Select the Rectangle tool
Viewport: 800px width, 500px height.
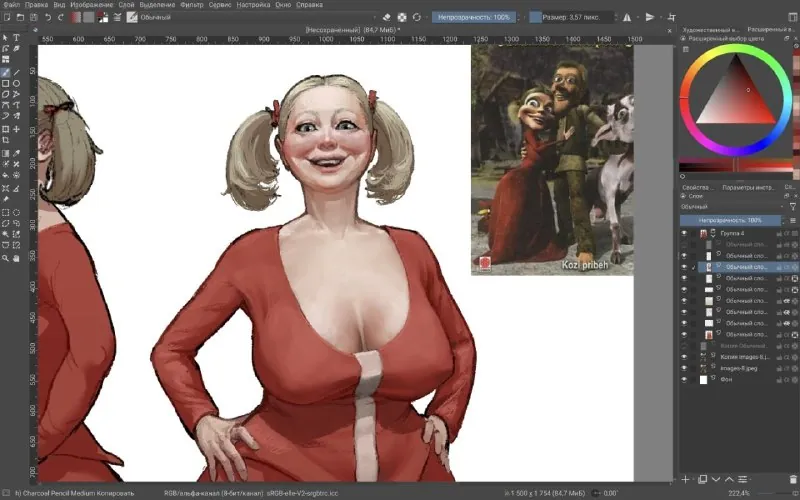pyautogui.click(x=6, y=83)
